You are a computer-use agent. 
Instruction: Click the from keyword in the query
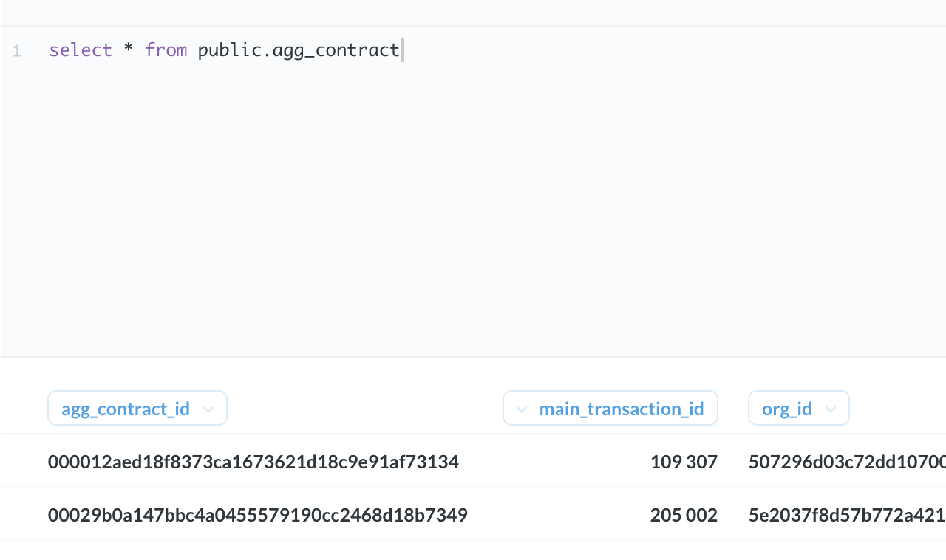coord(166,49)
